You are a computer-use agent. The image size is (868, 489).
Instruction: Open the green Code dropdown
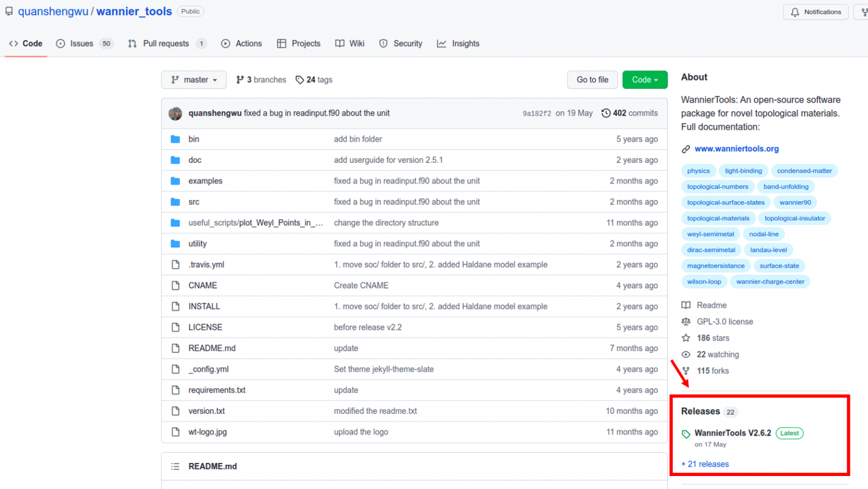point(644,80)
